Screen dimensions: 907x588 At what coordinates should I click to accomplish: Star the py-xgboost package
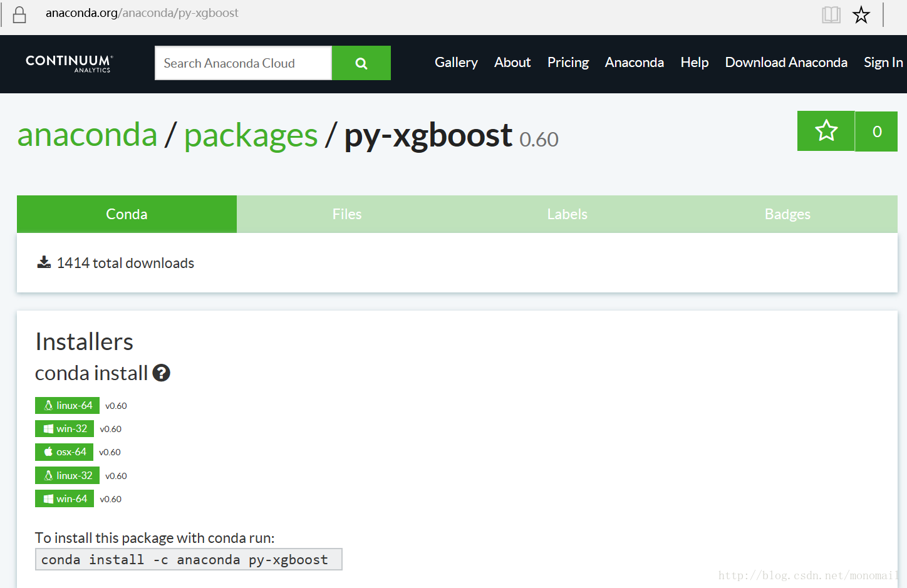pos(826,131)
